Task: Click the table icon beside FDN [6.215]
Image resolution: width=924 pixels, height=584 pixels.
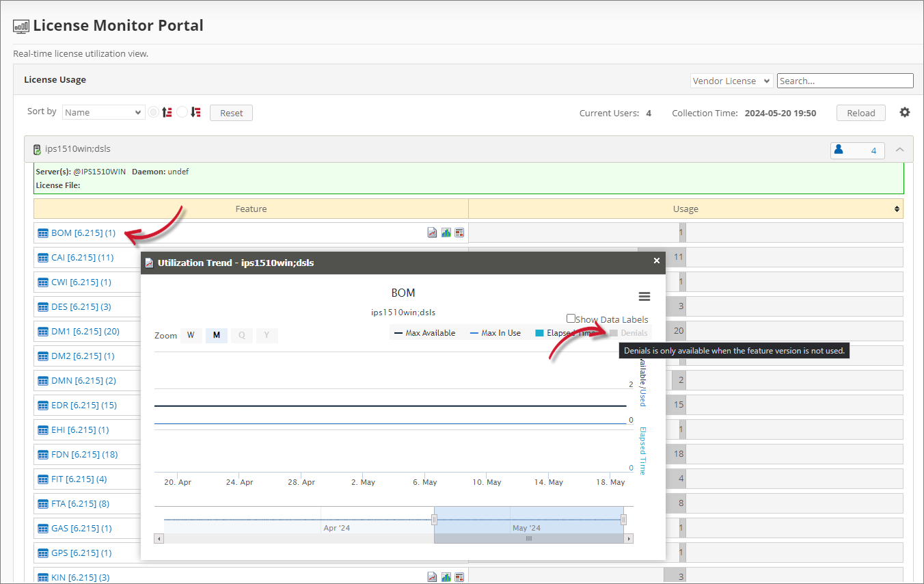Action: [x=43, y=455]
